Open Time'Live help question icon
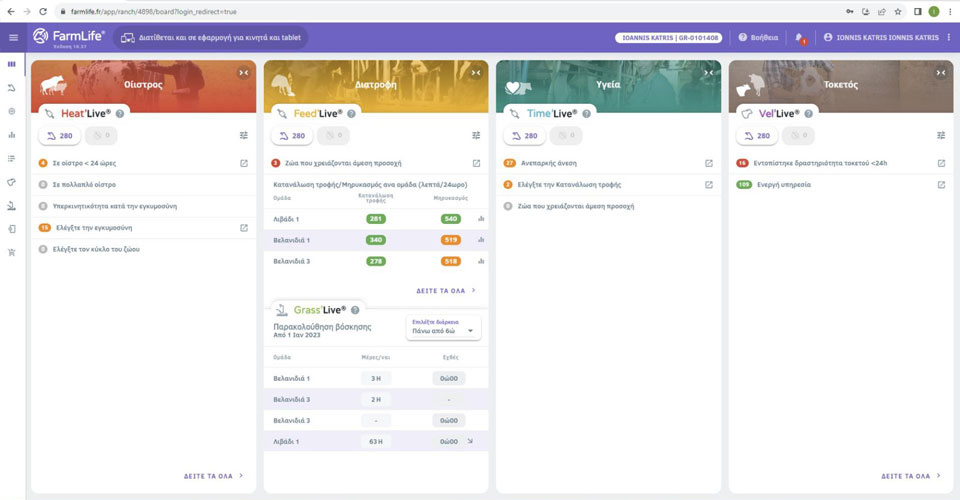This screenshot has height=500, width=960. [x=587, y=113]
